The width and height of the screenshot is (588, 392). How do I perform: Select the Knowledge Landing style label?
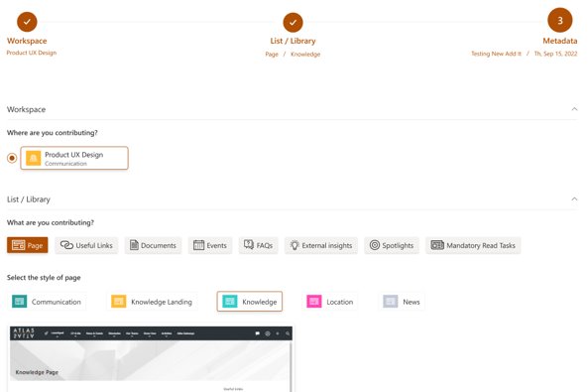[162, 302]
